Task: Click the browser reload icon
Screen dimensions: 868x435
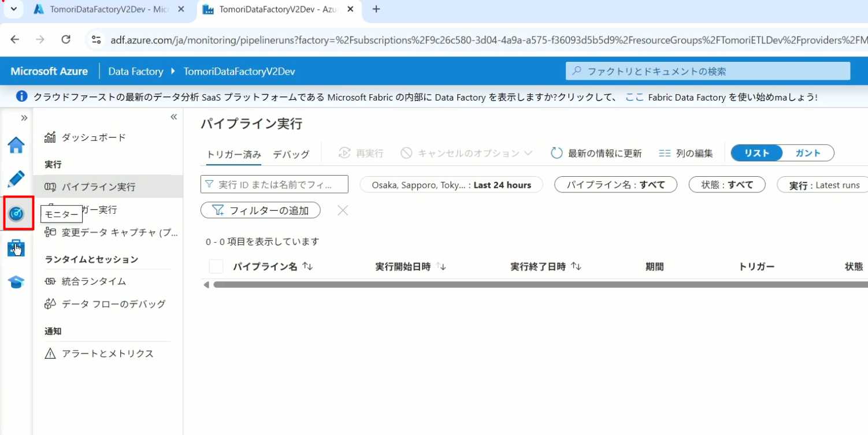Action: 66,39
